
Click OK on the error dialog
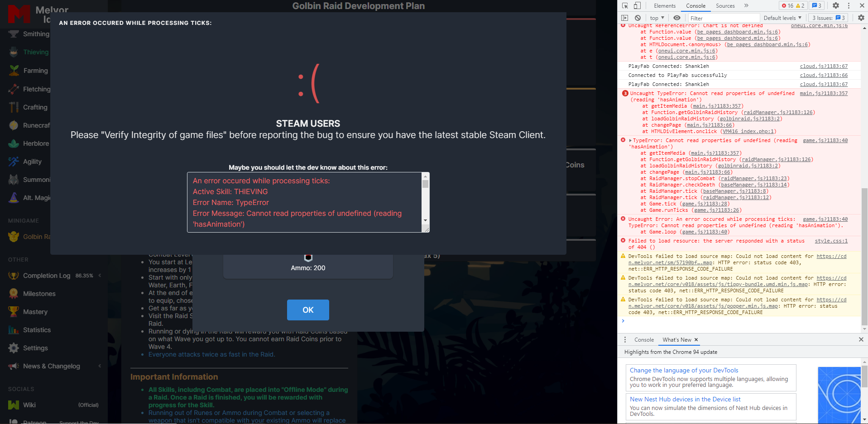pos(308,310)
